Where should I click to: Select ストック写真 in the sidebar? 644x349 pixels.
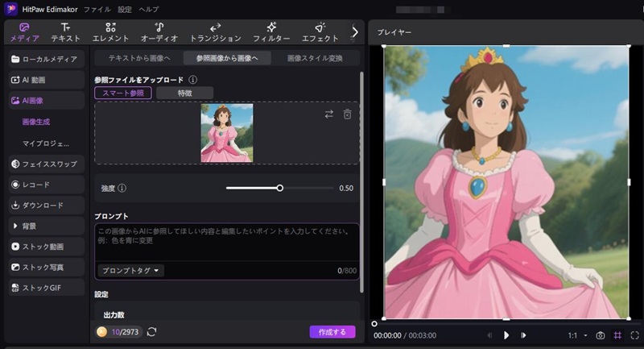(x=47, y=267)
